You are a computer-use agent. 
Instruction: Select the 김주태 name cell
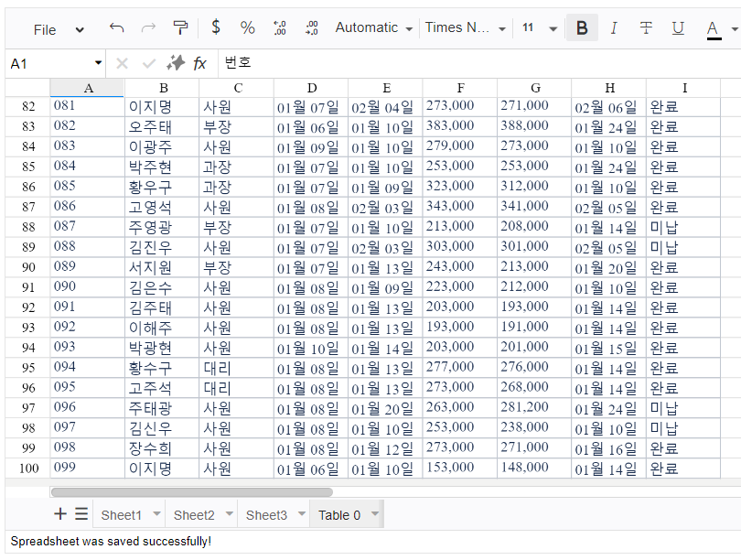click(x=162, y=307)
